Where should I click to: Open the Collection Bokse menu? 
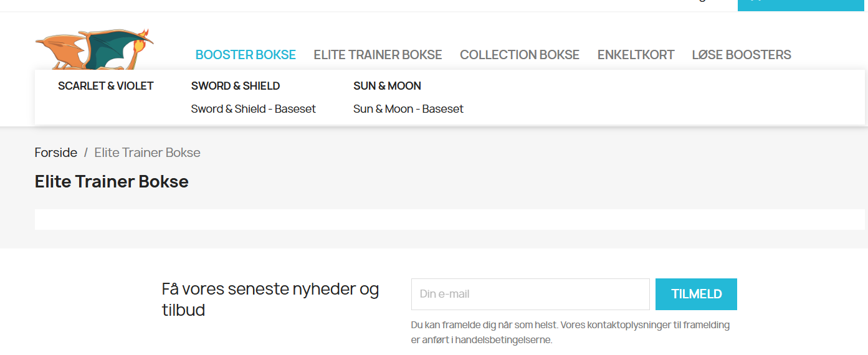click(520, 55)
